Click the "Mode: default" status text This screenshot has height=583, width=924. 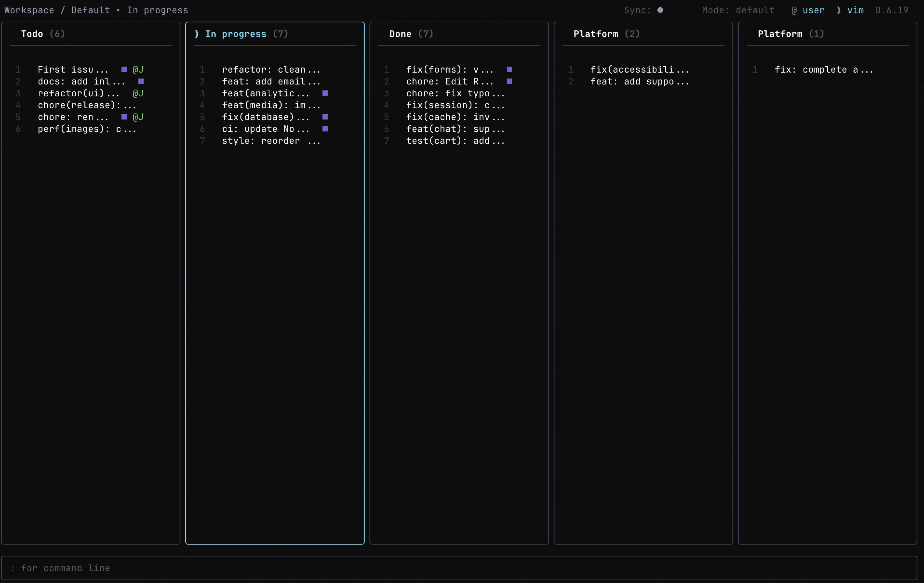(738, 10)
